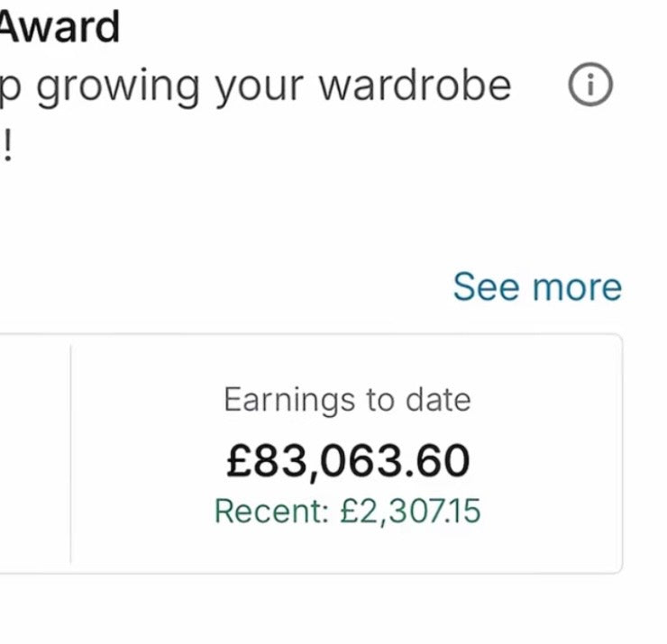This screenshot has width=667, height=644.
Task: Tap the Award heading
Action: [x=59, y=27]
